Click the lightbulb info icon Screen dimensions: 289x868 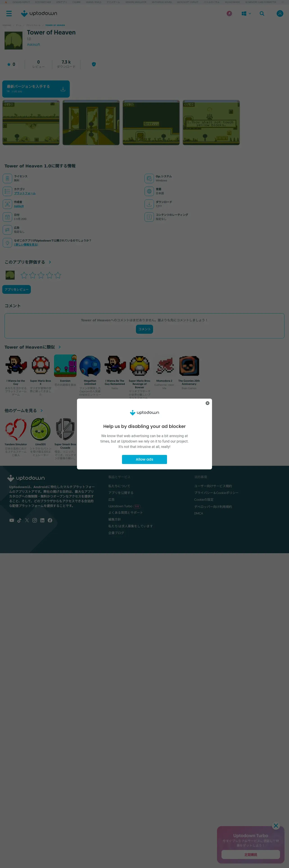coord(7,243)
